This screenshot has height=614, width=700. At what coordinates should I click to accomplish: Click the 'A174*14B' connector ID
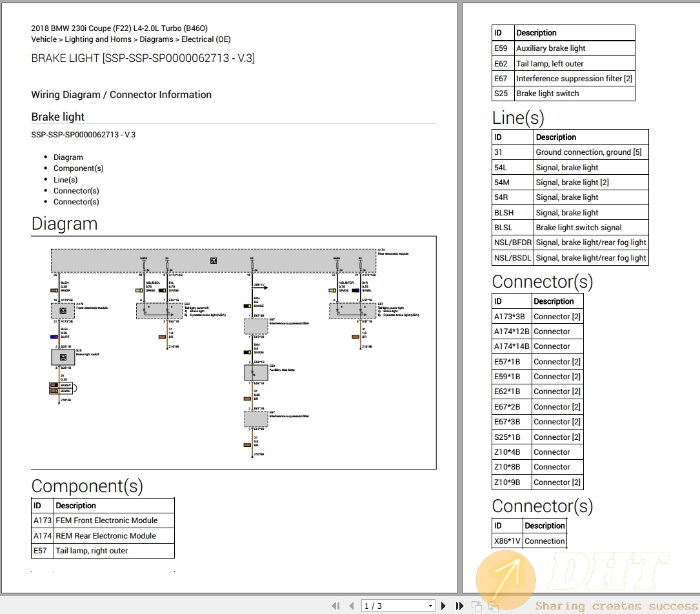click(x=512, y=346)
